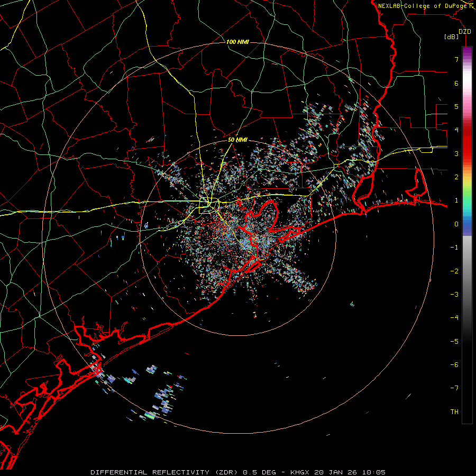The width and height of the screenshot is (476, 476).
Task: Click the -5 value on color scale
Action: 455,342
